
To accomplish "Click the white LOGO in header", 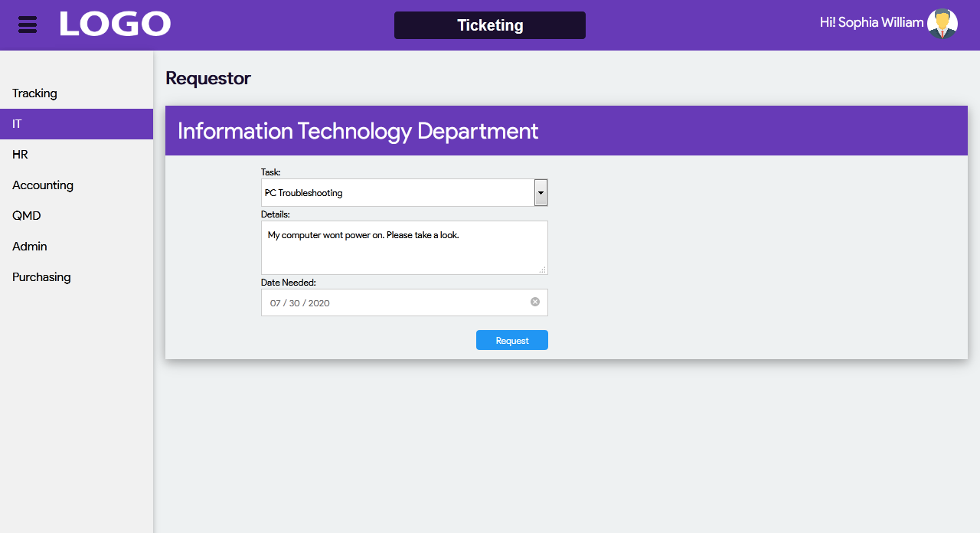I will (x=115, y=24).
